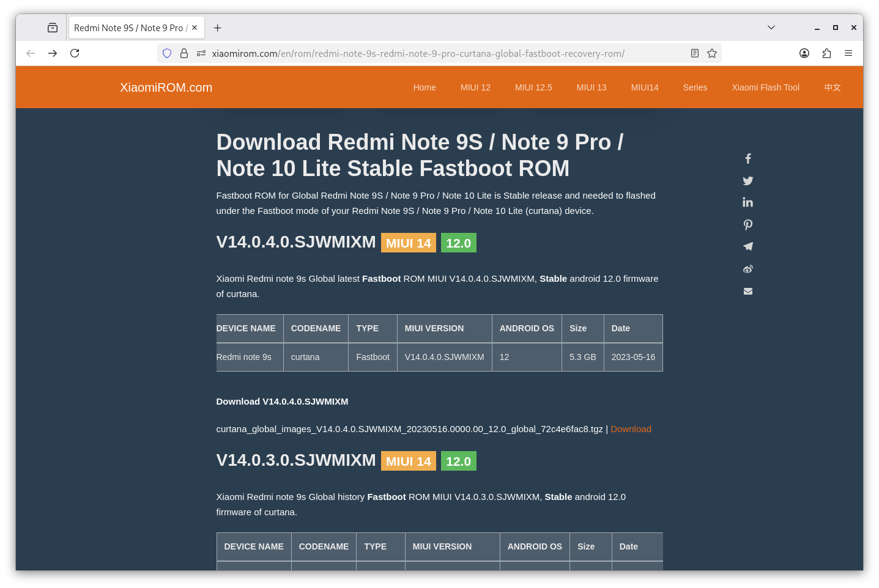This screenshot has height=588, width=879.
Task: Share via Telegram paper-plane icon
Action: coord(747,246)
